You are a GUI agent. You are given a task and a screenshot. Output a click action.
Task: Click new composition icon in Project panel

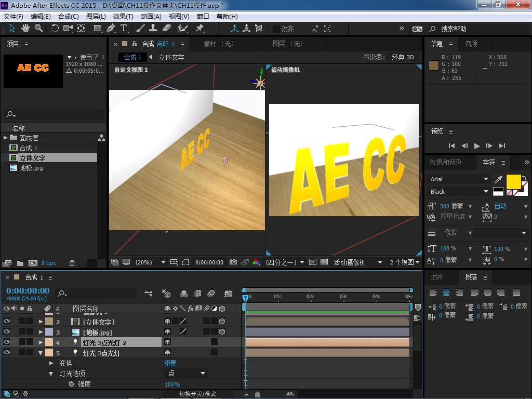33,263
